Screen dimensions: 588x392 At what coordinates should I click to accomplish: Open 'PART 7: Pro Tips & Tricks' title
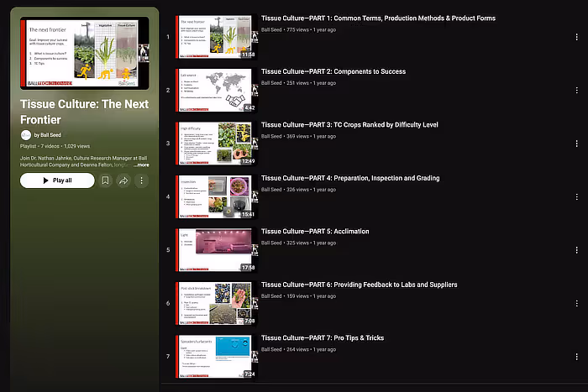point(323,338)
